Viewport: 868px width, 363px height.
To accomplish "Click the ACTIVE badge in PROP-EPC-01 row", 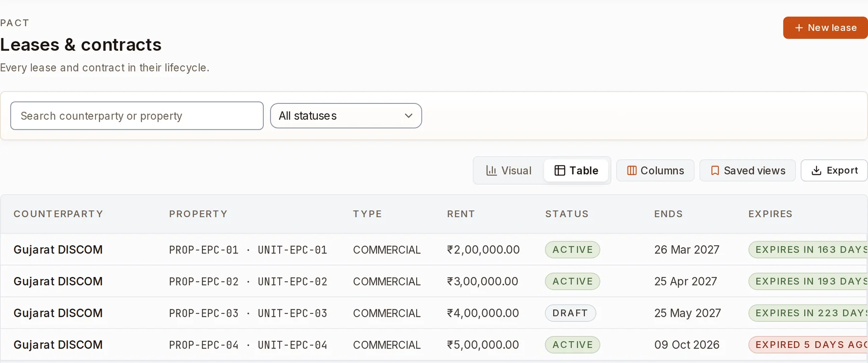I will click(x=573, y=250).
